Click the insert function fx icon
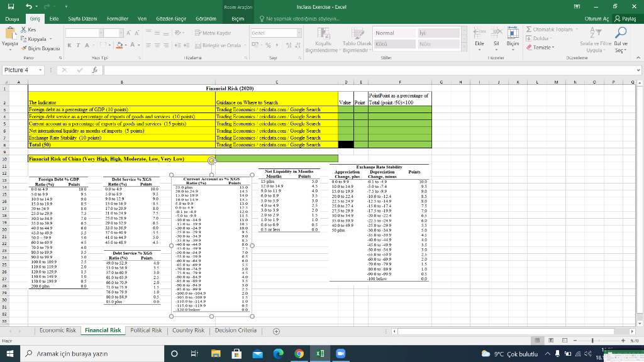 [x=94, y=70]
